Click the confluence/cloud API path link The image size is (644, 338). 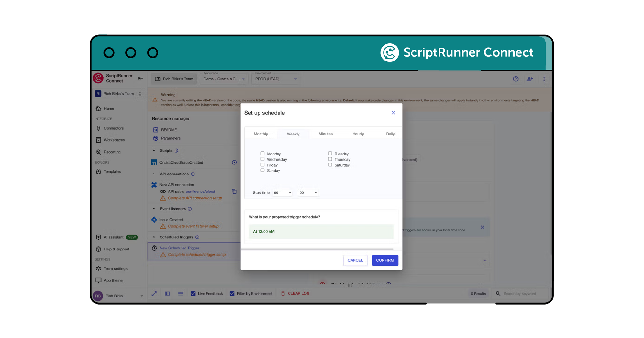pos(200,192)
